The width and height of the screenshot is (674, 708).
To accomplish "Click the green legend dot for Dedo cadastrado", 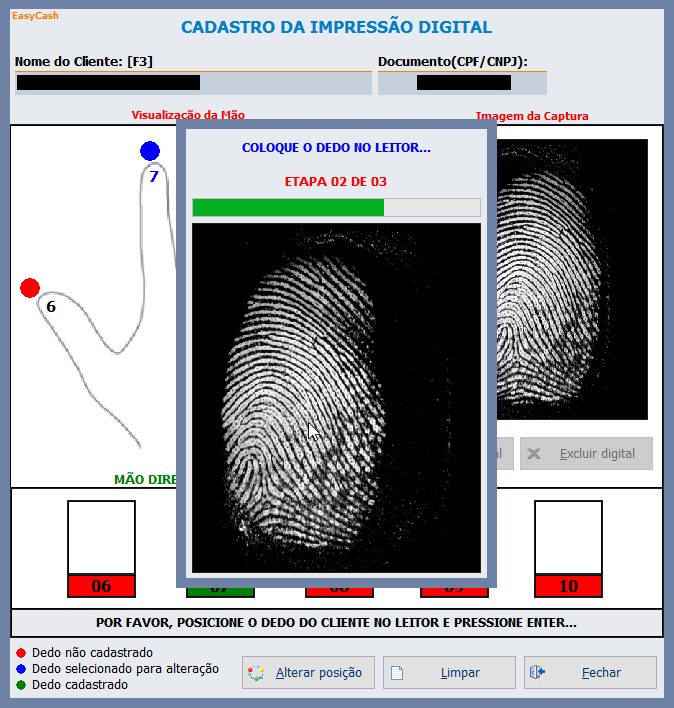I will (22, 685).
